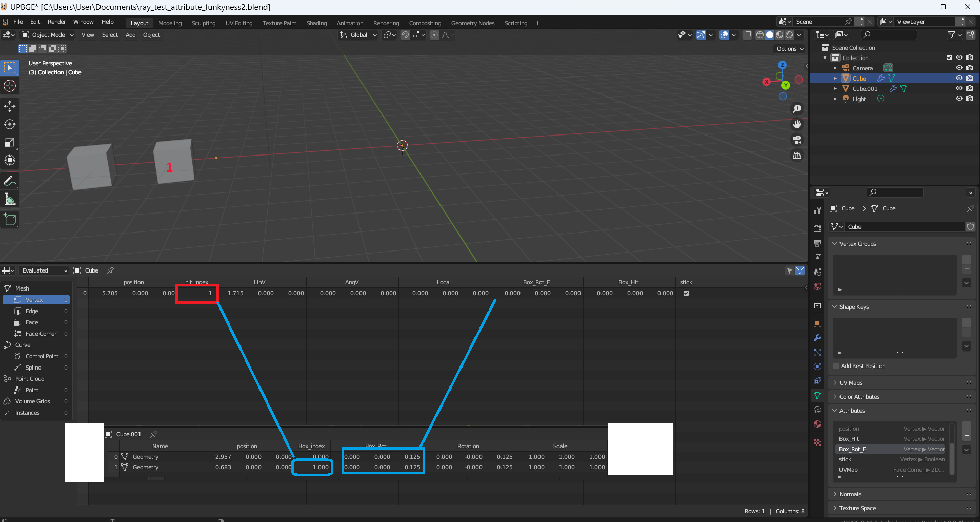Zoom the viewport with magnifier icon
980x522 pixels.
(x=797, y=109)
